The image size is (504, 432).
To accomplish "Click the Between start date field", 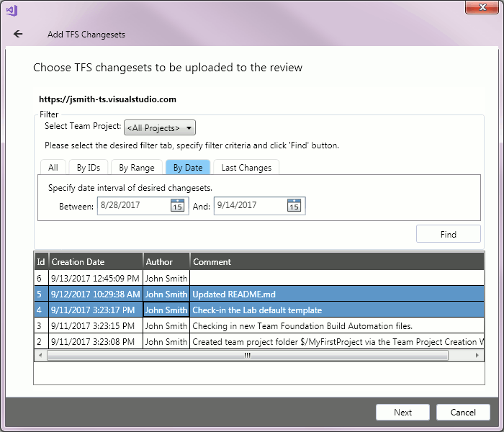I will pyautogui.click(x=133, y=206).
